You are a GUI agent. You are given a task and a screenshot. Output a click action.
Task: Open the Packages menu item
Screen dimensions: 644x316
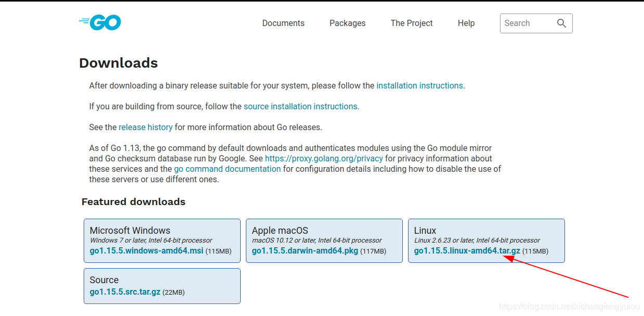tap(347, 23)
